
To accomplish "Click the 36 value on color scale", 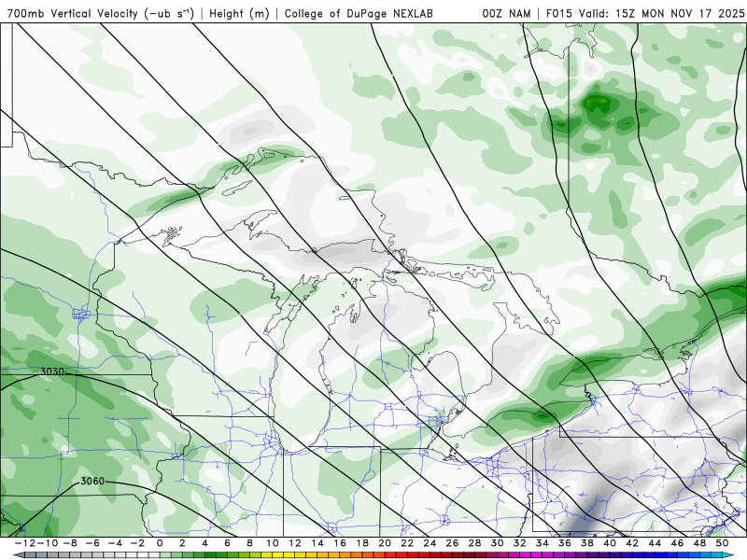I will 565,543.
